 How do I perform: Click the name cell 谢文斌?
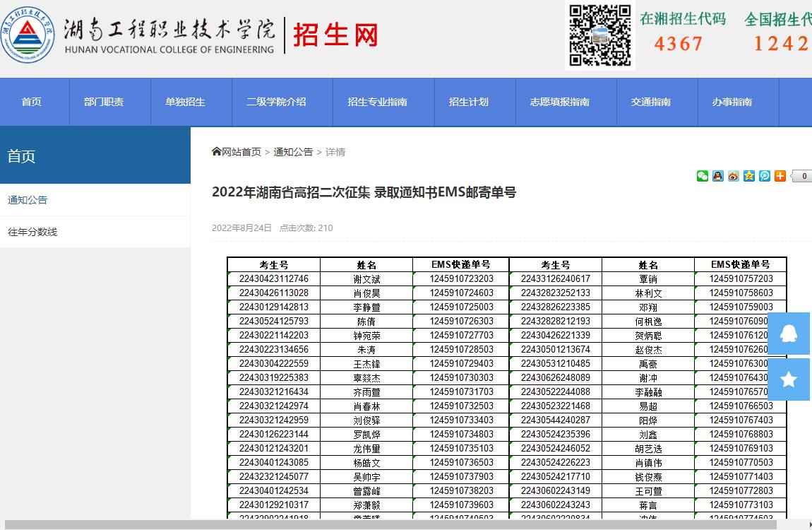[x=366, y=279]
